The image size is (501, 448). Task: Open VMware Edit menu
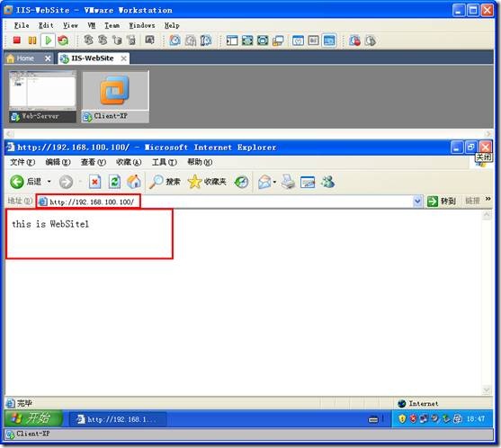point(46,25)
